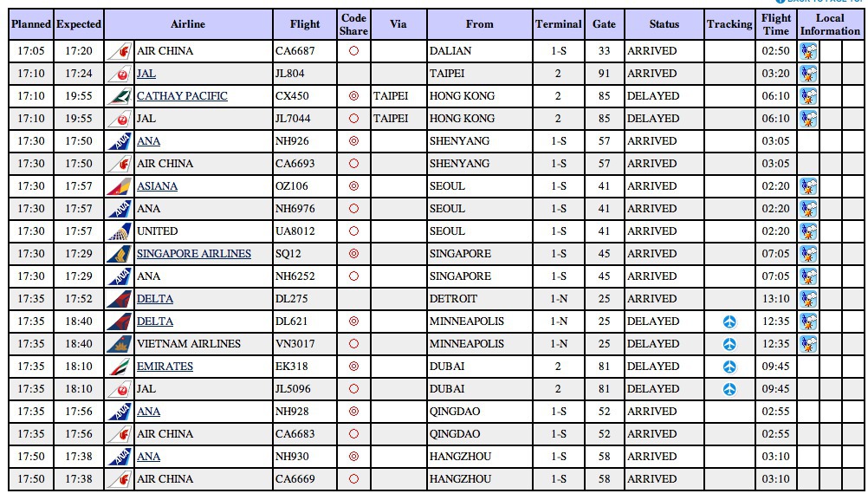Click the JAL link for flight JL804

(x=146, y=74)
